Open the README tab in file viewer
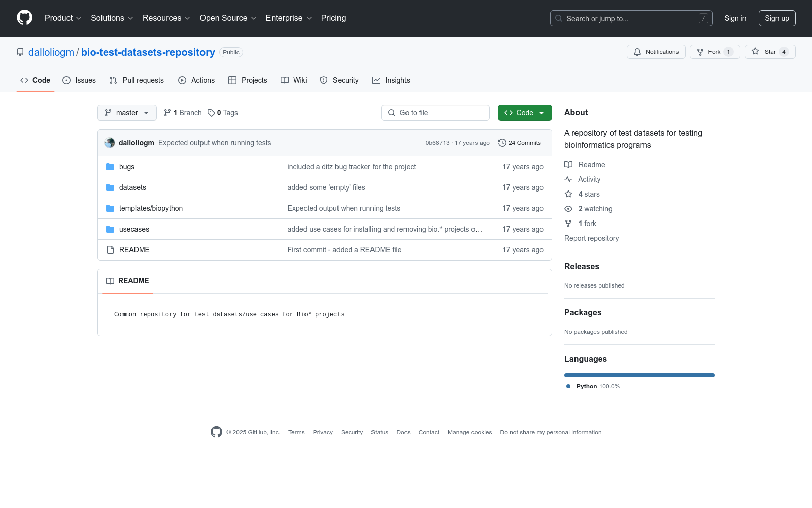The width and height of the screenshot is (812, 508). tap(127, 281)
